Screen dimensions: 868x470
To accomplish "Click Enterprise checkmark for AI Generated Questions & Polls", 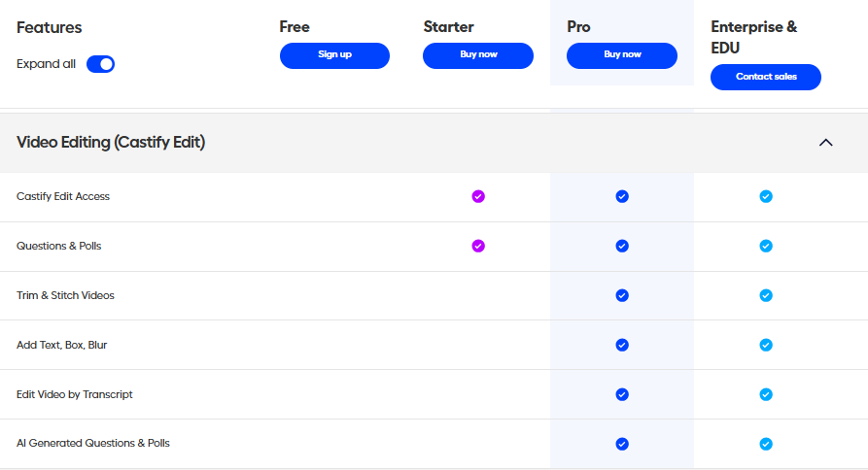I will [766, 444].
